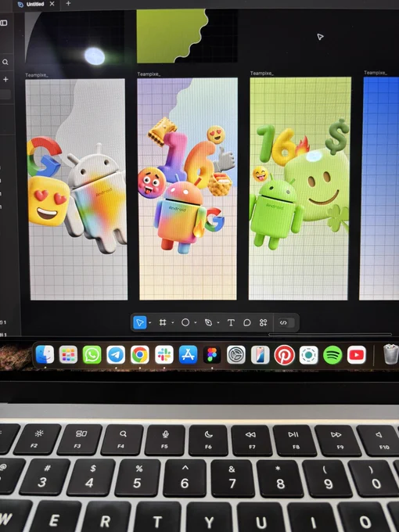Open the Move tool options dropdown arrow
The height and width of the screenshot is (532, 399).
[150, 322]
